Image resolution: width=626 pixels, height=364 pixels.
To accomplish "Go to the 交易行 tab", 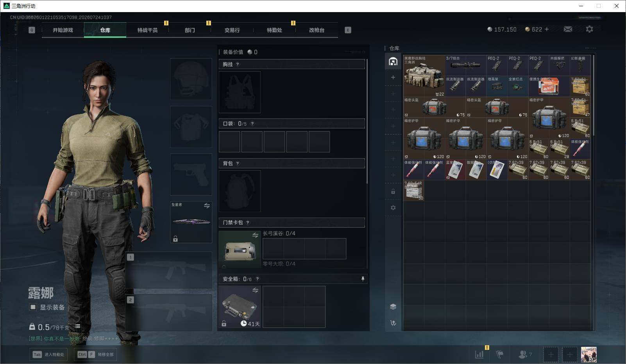I will pyautogui.click(x=232, y=30).
